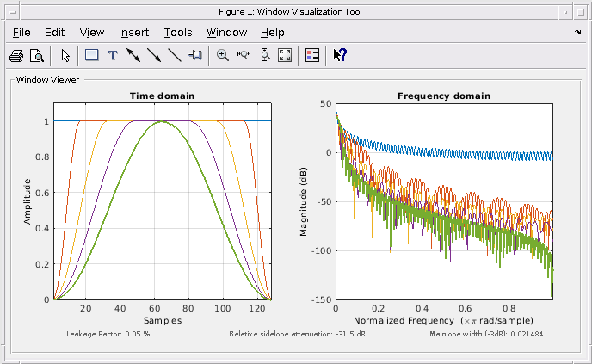Screen dimensions: 592x364
Task: Click the Relative sidelobe attenuation readout
Action: 297,334
